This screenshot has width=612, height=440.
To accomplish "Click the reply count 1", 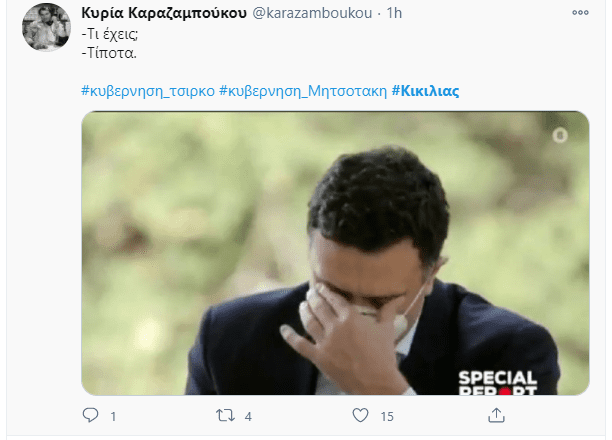I will [113, 417].
